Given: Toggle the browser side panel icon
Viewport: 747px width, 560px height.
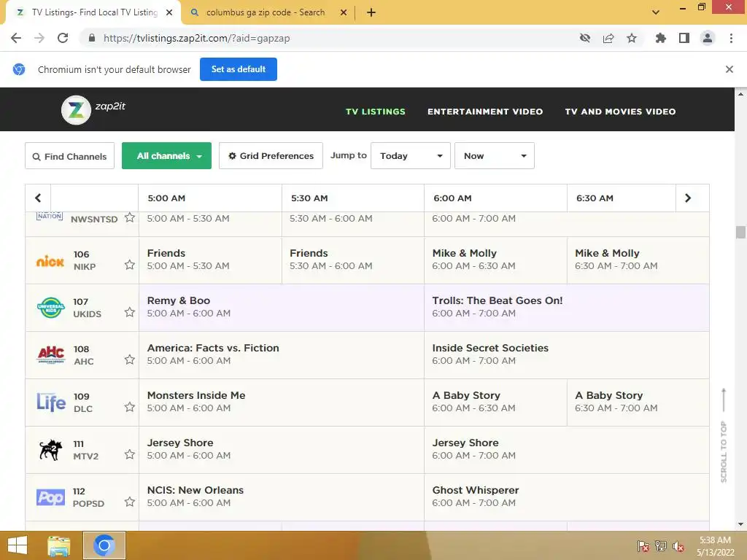Looking at the screenshot, I should point(684,38).
